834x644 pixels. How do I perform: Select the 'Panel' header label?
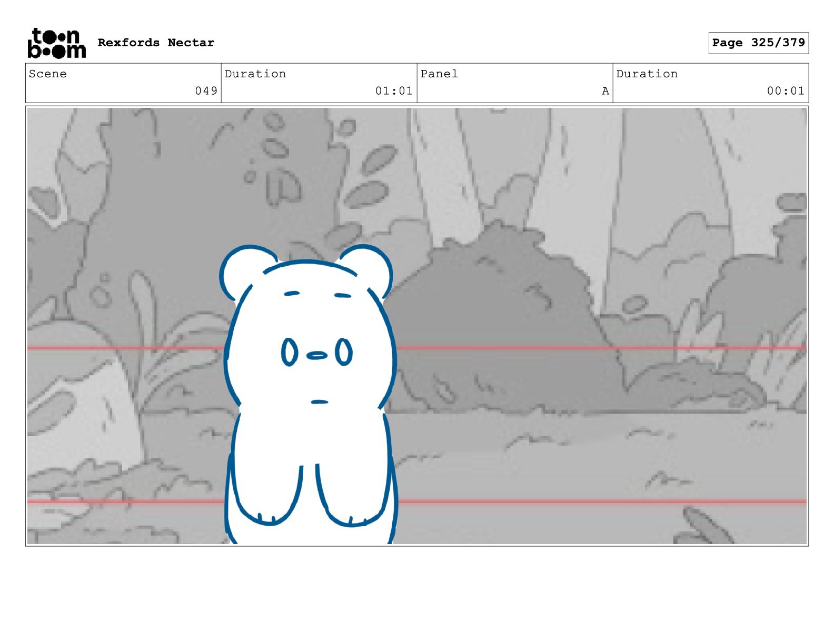coord(439,74)
